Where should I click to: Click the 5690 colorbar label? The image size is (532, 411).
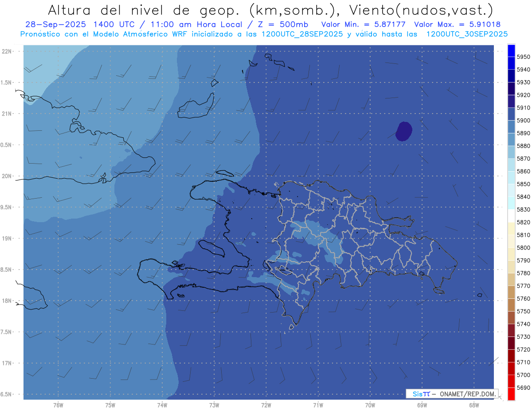[x=523, y=388]
